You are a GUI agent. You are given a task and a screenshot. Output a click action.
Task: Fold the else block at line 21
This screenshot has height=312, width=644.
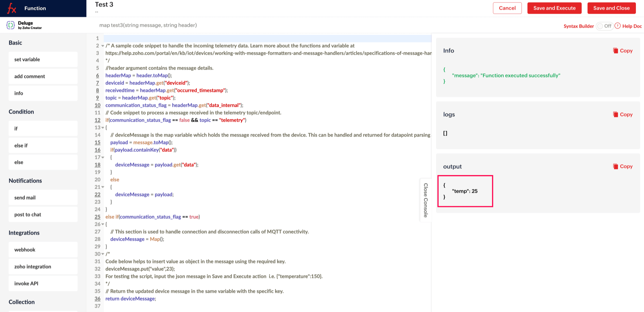click(103, 187)
